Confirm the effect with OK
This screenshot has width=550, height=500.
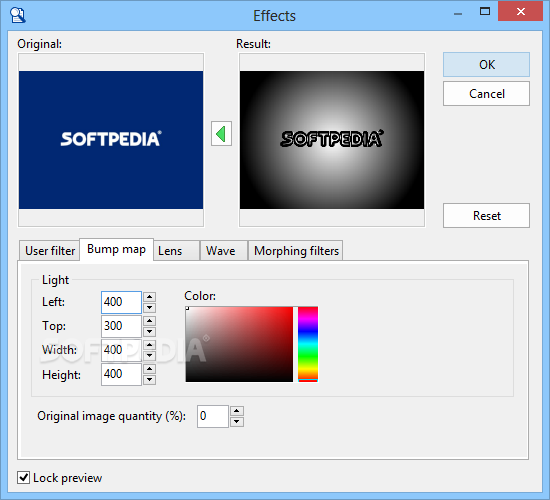pos(487,65)
